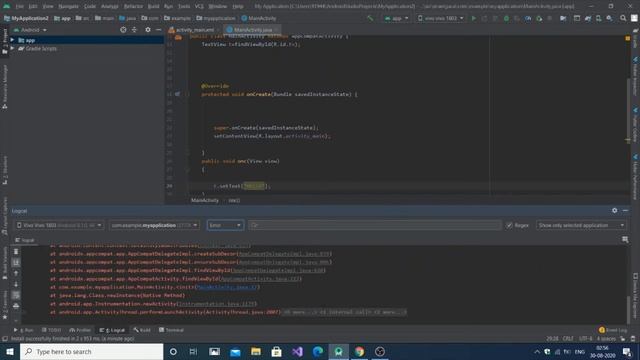Expand Gradle Scripts in project tree
This screenshot has width=640, height=360.
12,48
